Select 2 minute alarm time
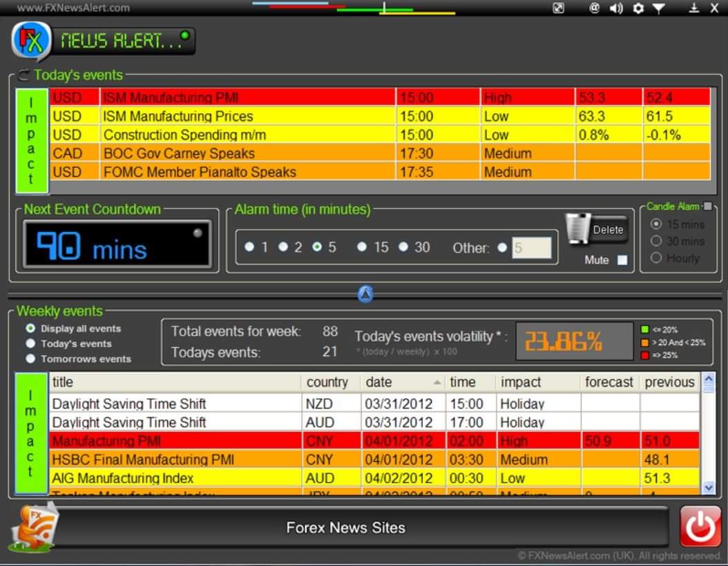The width and height of the screenshot is (728, 566). (x=282, y=247)
